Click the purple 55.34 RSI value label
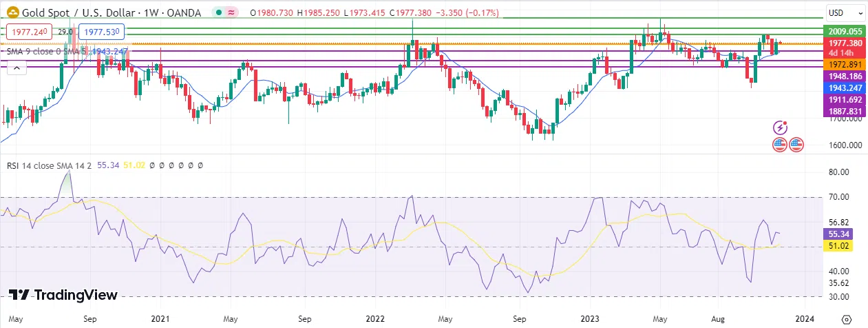Image resolution: width=868 pixels, height=328 pixels. [838, 234]
